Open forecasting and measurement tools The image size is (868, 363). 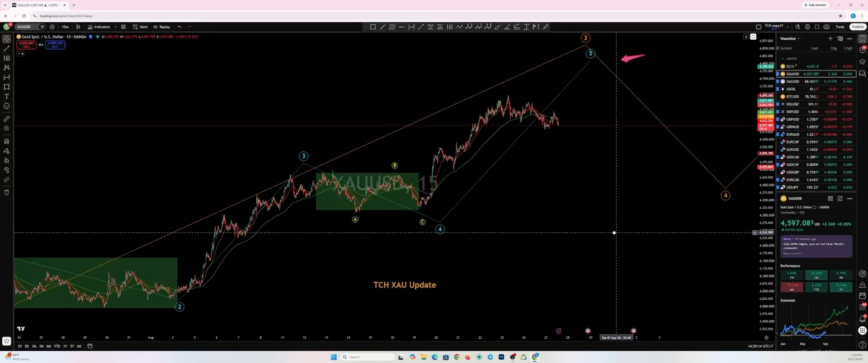pos(6,77)
